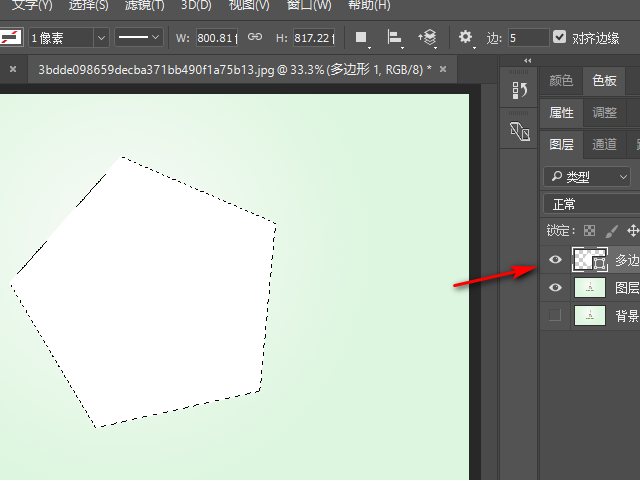The width and height of the screenshot is (640, 480).
Task: Open the stroke width 1 像素 dropdown
Action: [x=101, y=37]
